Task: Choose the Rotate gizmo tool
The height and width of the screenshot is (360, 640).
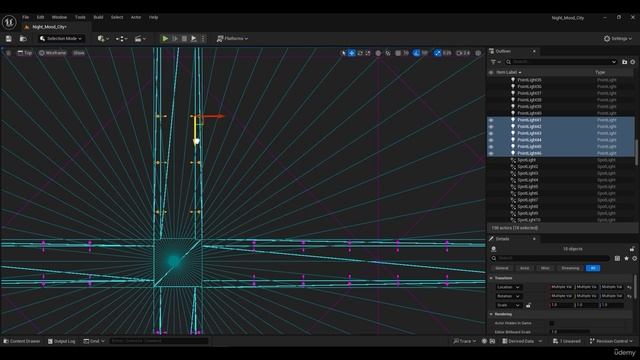Action: [360, 53]
